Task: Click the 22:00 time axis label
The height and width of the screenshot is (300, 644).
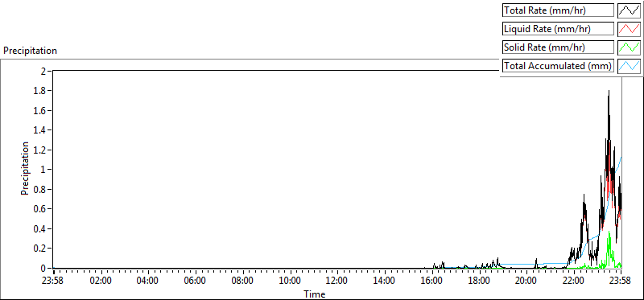Action: point(574,282)
